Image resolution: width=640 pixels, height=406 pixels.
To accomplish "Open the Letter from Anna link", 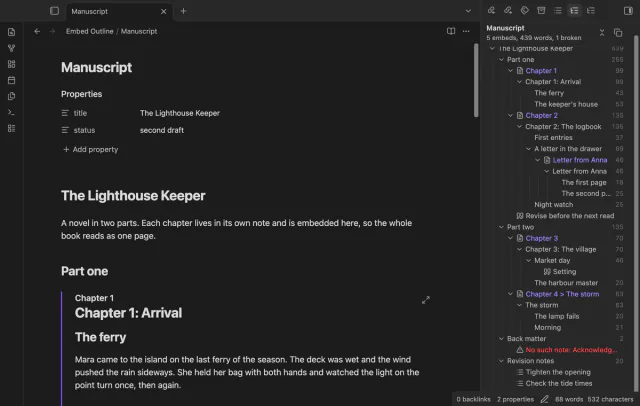I will (580, 160).
